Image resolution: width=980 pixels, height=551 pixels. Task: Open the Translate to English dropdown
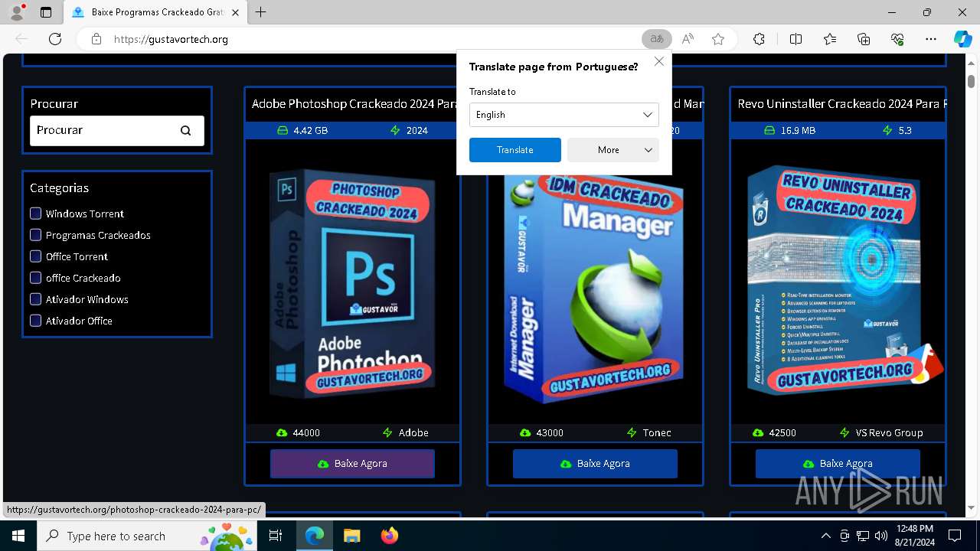click(x=564, y=115)
